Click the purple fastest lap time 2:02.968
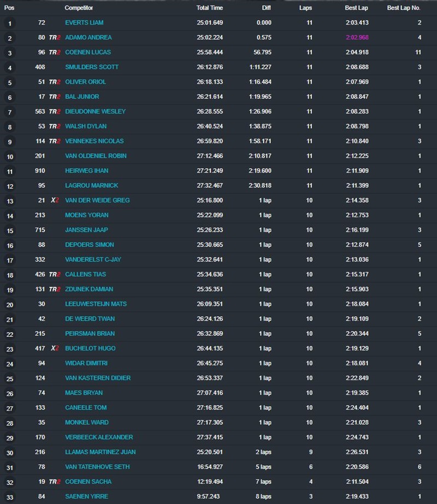Image resolution: width=437 pixels, height=504 pixels. coord(358,38)
